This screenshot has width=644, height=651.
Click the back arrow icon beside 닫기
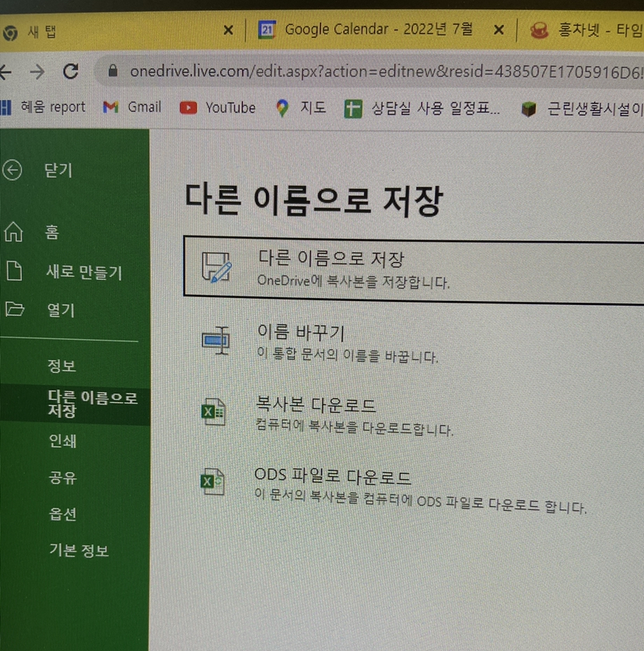coord(12,170)
